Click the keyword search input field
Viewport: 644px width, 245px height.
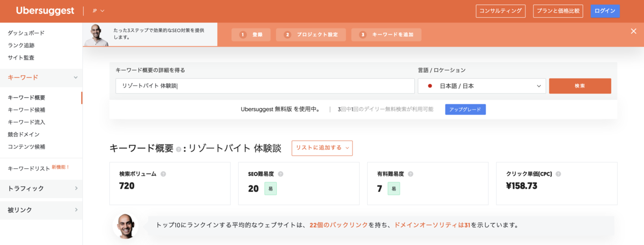[x=265, y=86]
